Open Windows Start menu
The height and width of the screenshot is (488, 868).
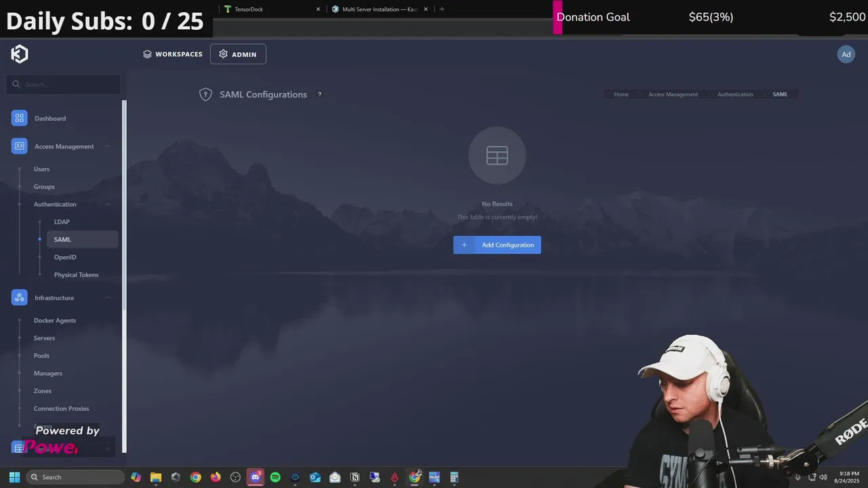tap(14, 477)
